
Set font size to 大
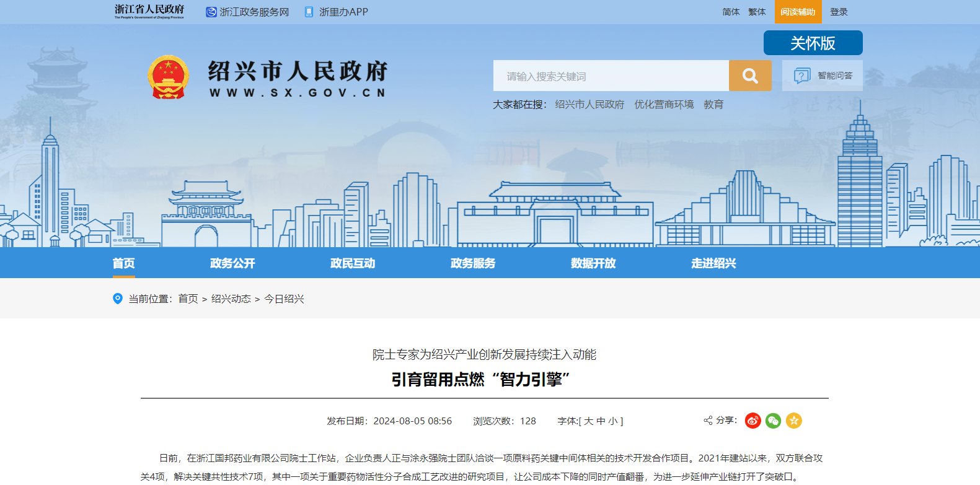click(588, 421)
